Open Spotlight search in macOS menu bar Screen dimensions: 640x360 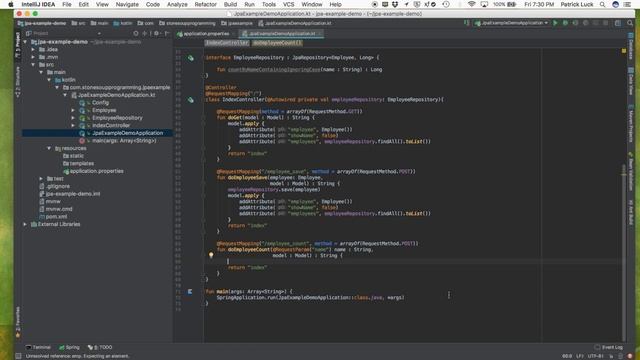click(x=602, y=4)
